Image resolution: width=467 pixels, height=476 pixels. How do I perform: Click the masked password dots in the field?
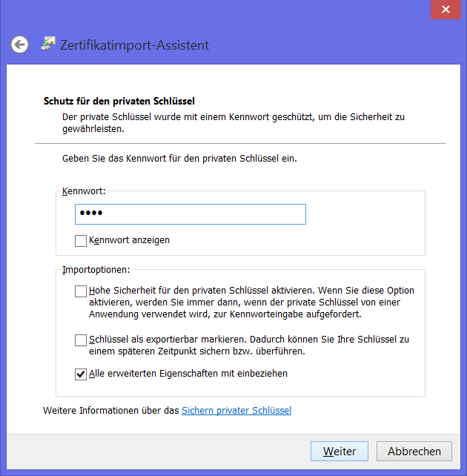91,213
